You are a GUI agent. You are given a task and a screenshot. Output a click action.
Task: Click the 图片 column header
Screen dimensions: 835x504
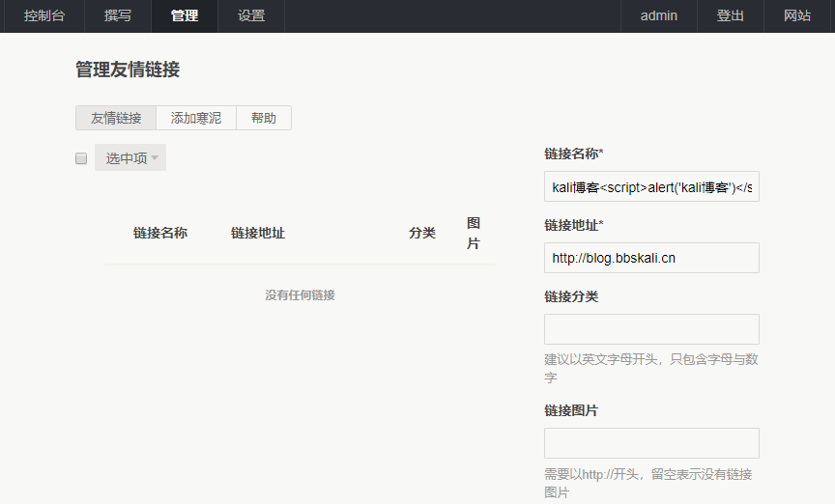(474, 233)
